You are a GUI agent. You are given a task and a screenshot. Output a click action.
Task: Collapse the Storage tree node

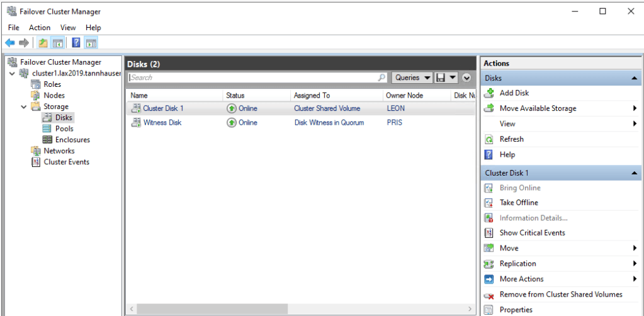coord(24,107)
